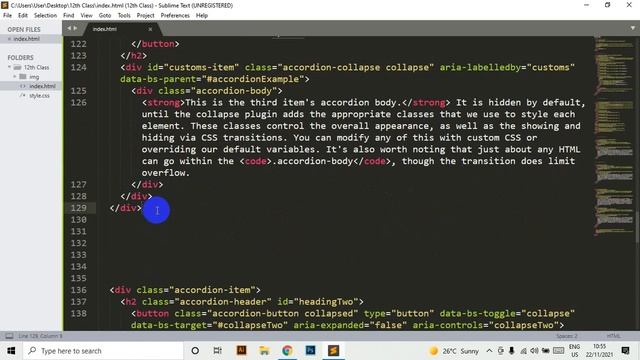This screenshot has height=360, width=640.
Task: Select the index.html editor tab
Action: [118, 29]
